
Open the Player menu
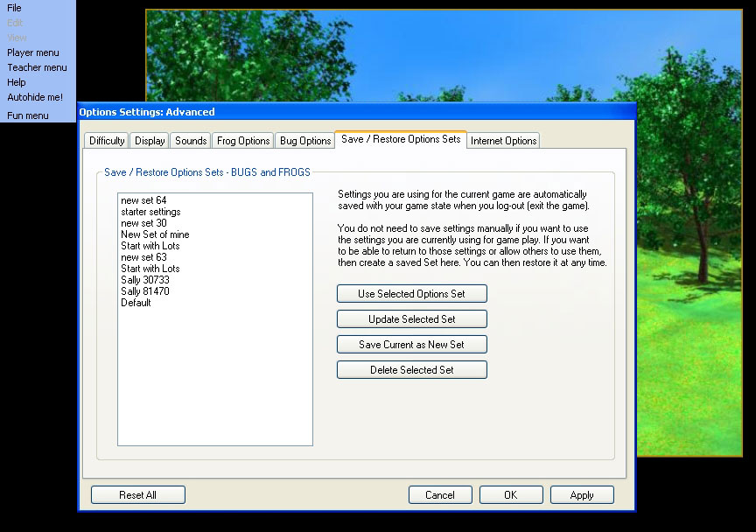click(x=33, y=52)
